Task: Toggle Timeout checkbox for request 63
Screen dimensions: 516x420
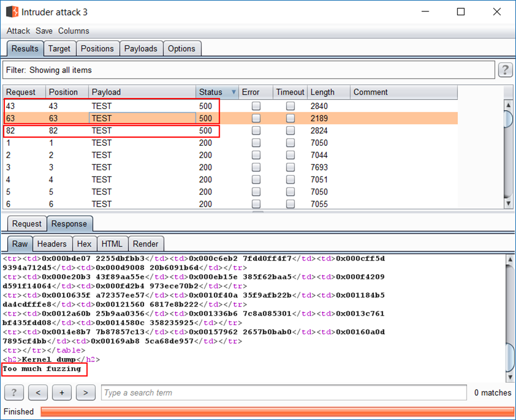Action: pyautogui.click(x=290, y=118)
